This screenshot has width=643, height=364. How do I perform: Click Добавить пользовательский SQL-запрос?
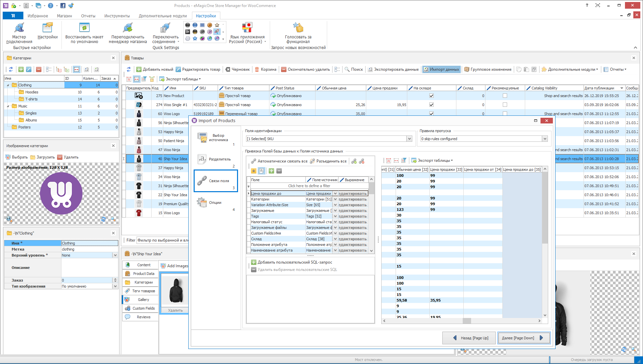[x=292, y=262]
